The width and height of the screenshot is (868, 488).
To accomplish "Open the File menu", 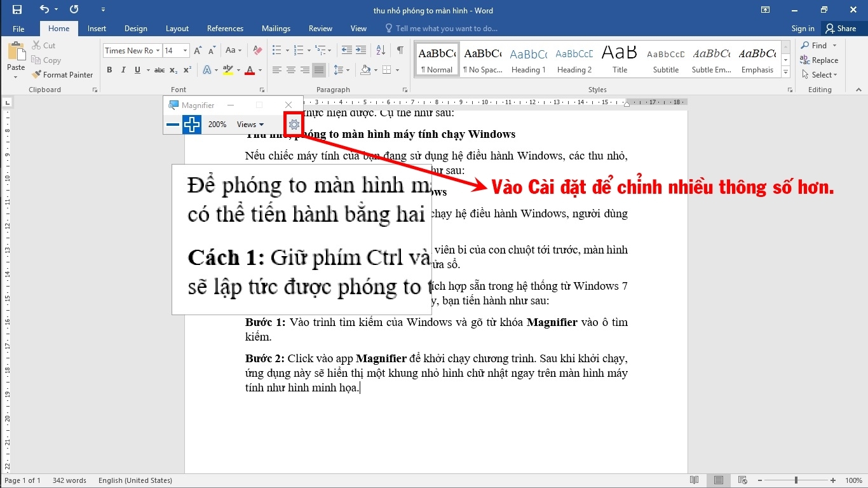I will [x=18, y=29].
